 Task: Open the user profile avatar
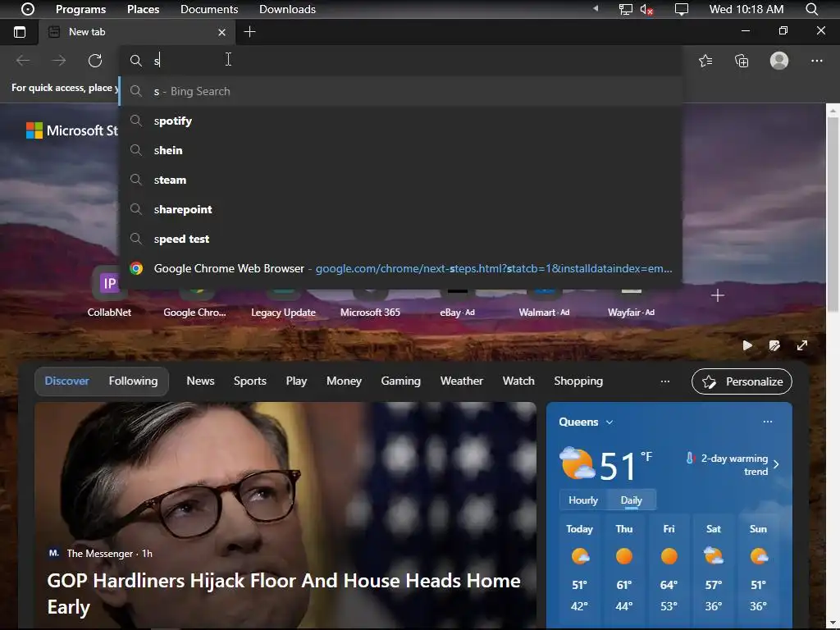pos(779,61)
